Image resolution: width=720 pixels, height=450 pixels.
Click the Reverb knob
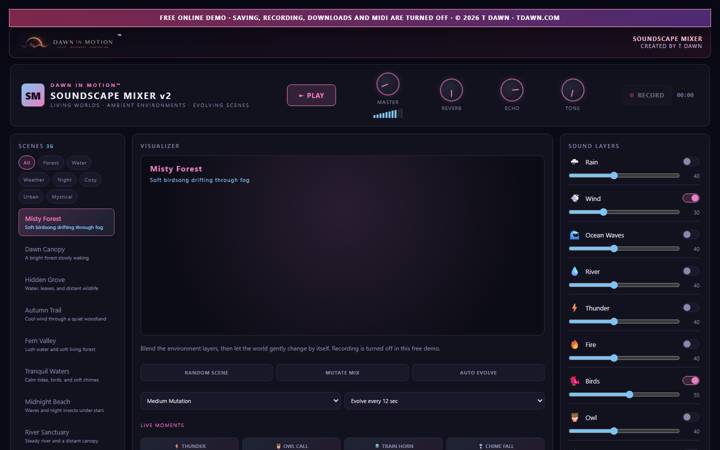451,90
